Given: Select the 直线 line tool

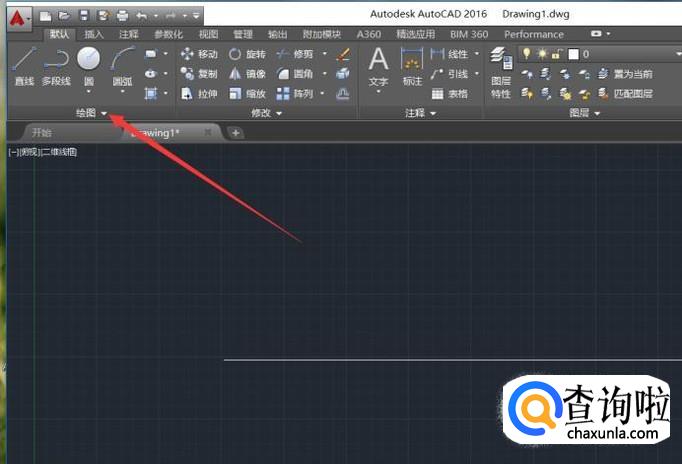Looking at the screenshot, I should tap(24, 67).
